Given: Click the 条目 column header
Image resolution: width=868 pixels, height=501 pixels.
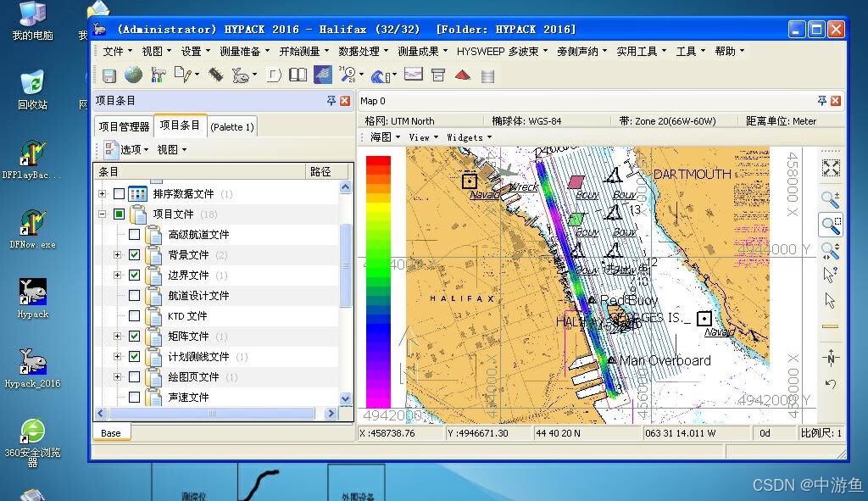Looking at the screenshot, I should click(x=200, y=171).
